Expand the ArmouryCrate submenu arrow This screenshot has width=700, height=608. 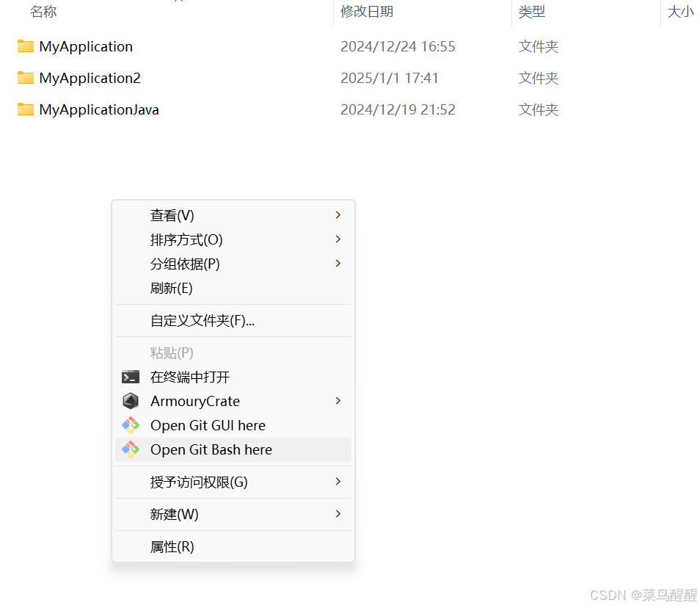pyautogui.click(x=338, y=401)
